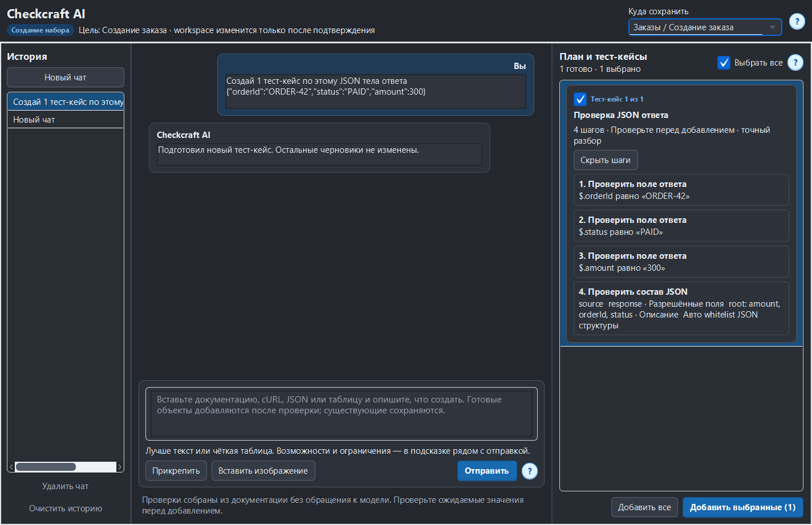Click the История panel heading

[27, 56]
